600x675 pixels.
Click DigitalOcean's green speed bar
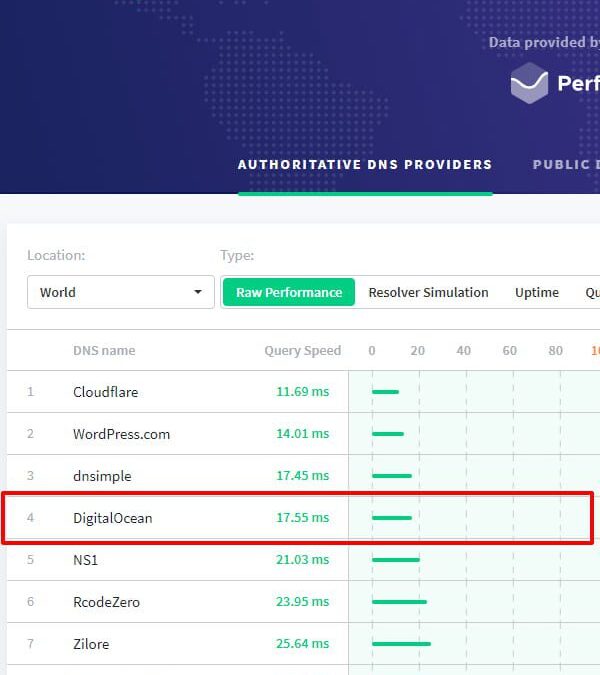(x=392, y=518)
